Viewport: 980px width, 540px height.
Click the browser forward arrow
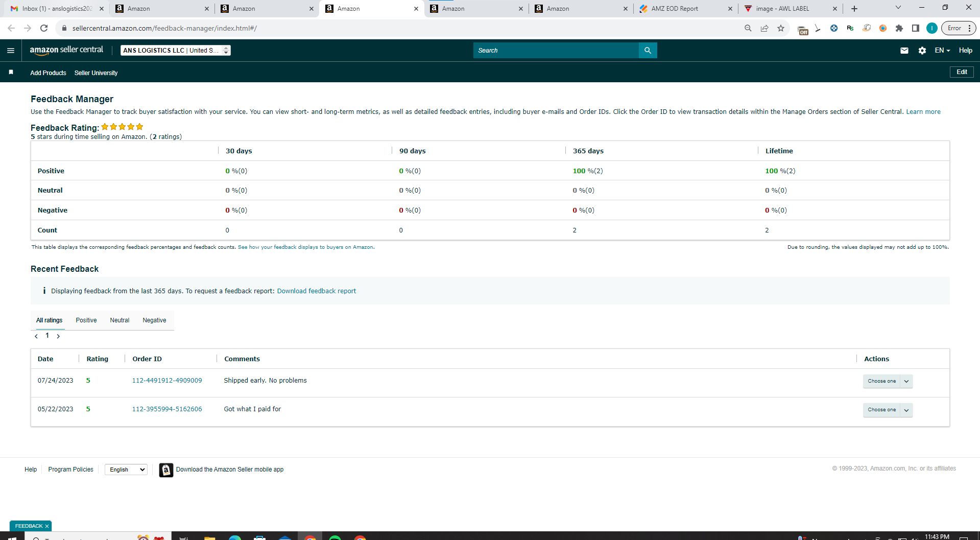(28, 28)
